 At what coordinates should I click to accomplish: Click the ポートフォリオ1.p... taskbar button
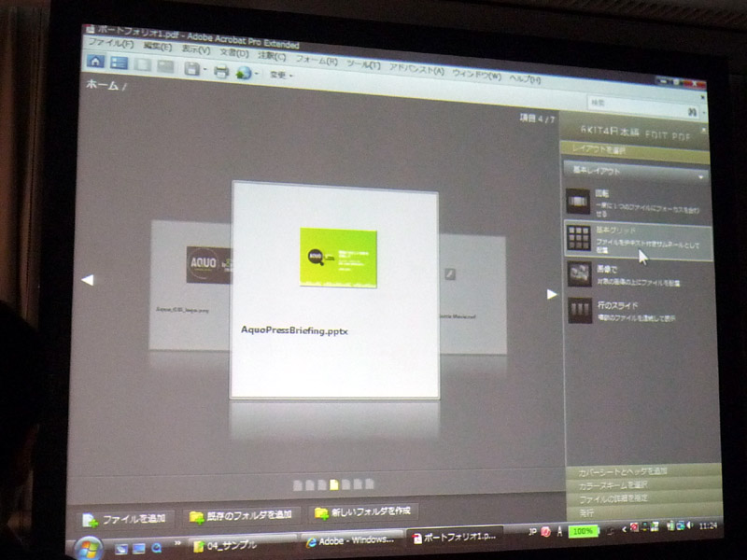point(455,537)
